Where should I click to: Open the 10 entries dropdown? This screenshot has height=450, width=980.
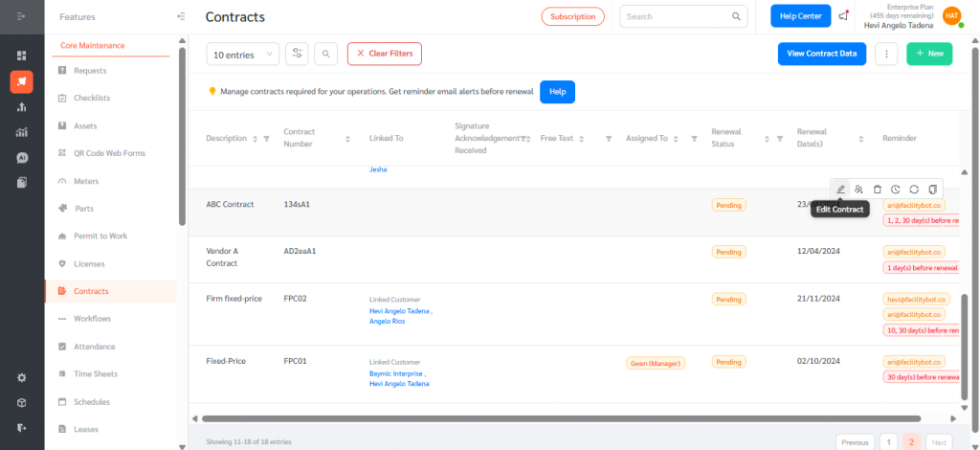243,55
